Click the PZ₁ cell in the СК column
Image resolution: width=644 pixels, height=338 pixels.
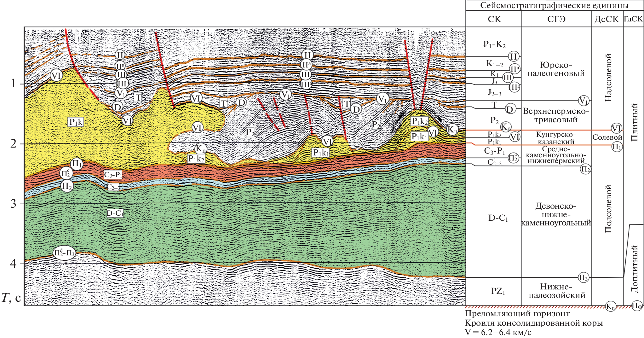[x=498, y=291]
